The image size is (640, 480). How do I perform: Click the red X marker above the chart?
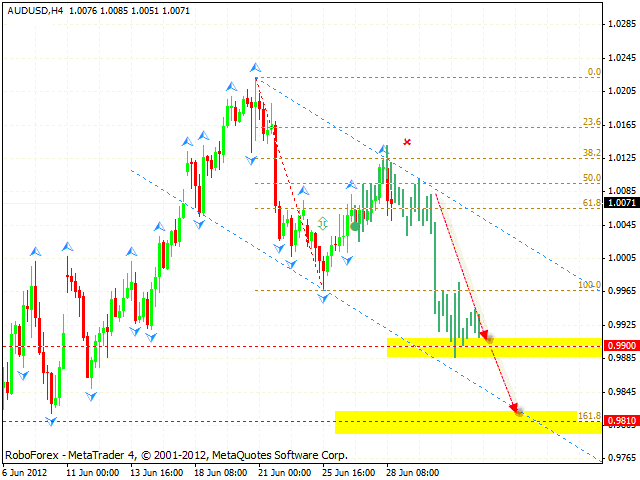pos(406,142)
